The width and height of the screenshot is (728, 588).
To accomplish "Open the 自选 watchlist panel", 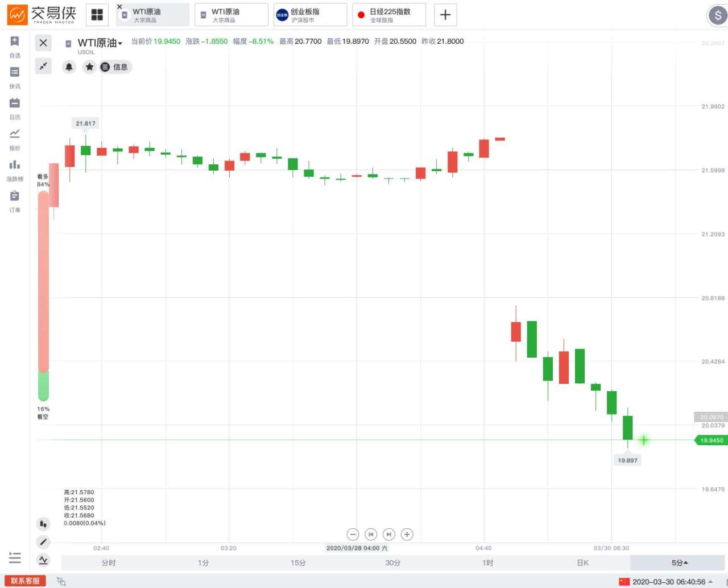I will [14, 45].
